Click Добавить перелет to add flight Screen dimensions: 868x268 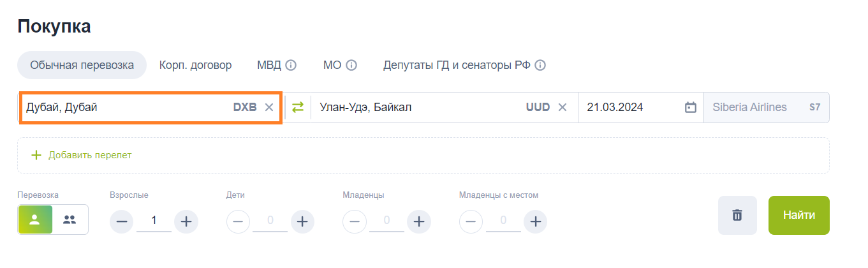click(82, 155)
